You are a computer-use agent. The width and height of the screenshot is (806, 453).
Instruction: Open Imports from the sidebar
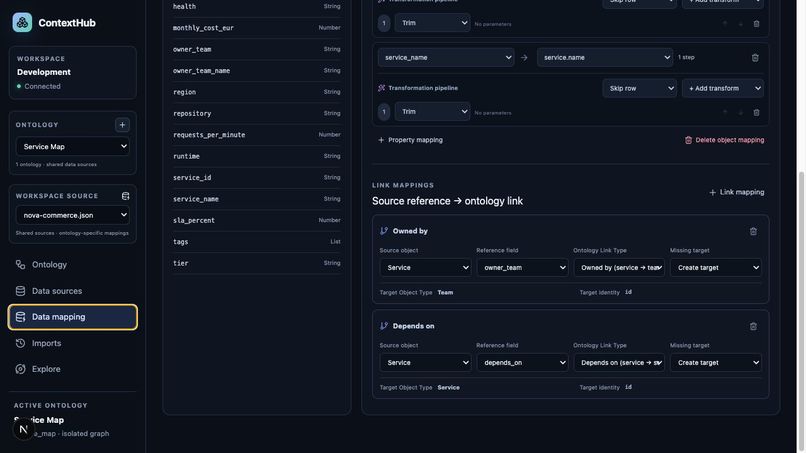[72, 343]
